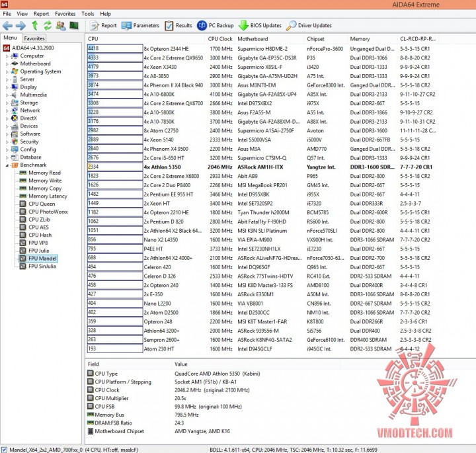The width and height of the screenshot is (476, 453).
Task: Select Database in the tree
Action: pyautogui.click(x=30, y=157)
